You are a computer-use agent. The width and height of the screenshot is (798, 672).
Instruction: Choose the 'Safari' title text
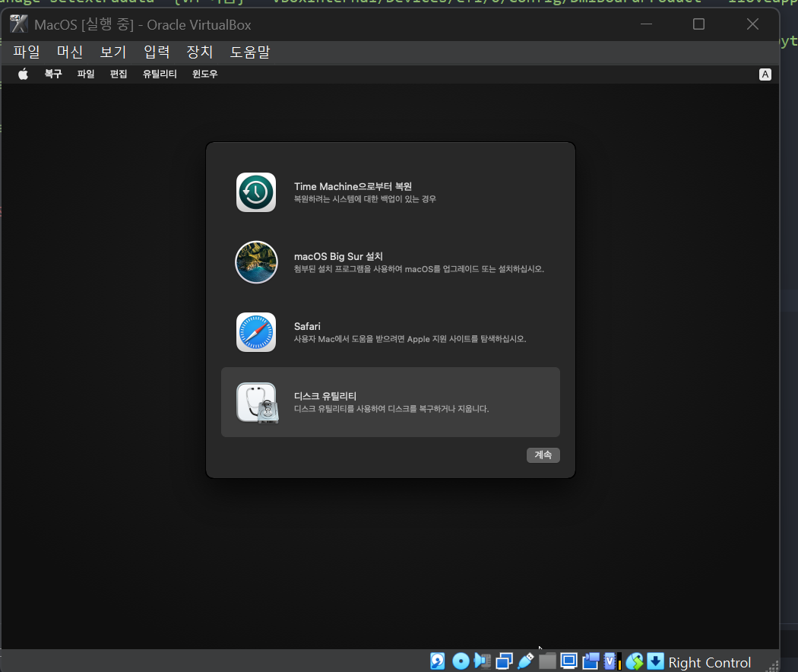coord(307,326)
